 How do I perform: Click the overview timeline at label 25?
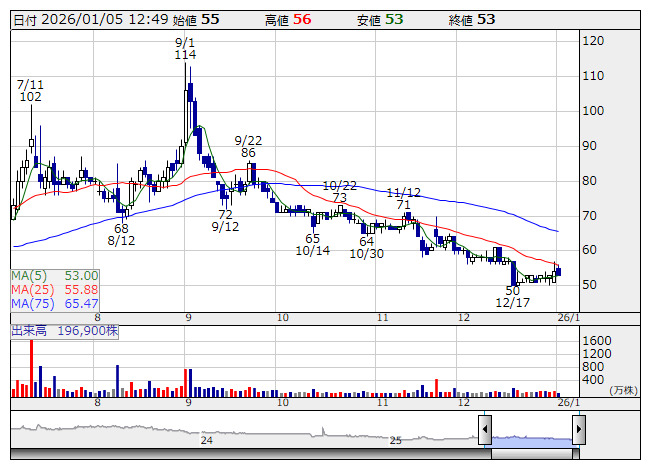[x=395, y=440]
